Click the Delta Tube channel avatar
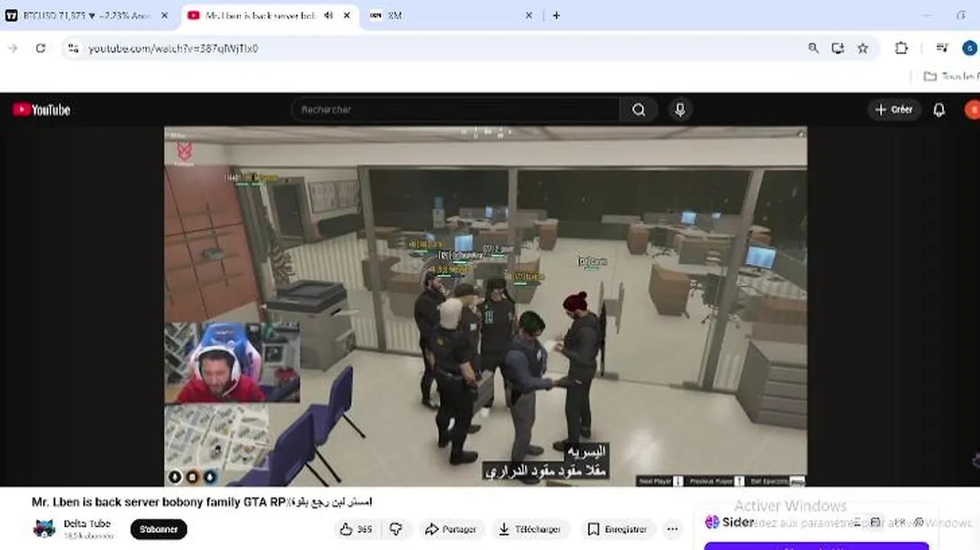 pyautogui.click(x=44, y=529)
